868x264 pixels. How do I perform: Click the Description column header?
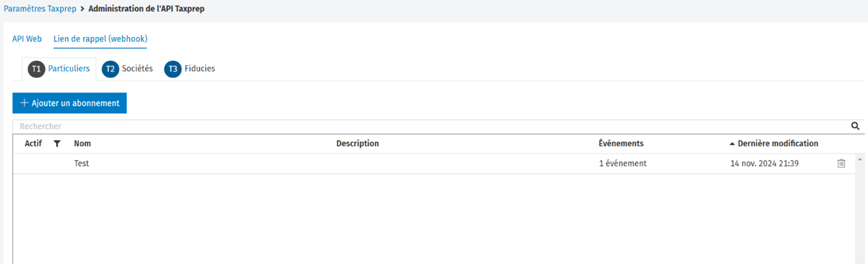pos(358,144)
